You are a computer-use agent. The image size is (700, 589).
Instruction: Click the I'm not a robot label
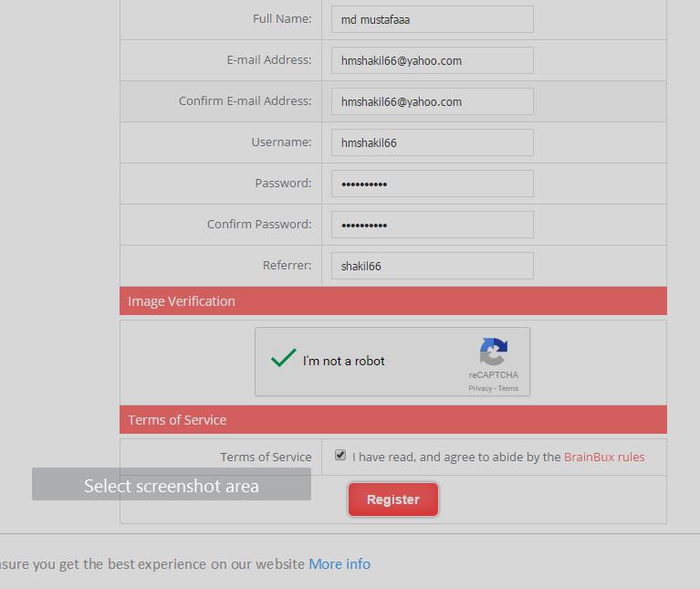[x=344, y=361]
